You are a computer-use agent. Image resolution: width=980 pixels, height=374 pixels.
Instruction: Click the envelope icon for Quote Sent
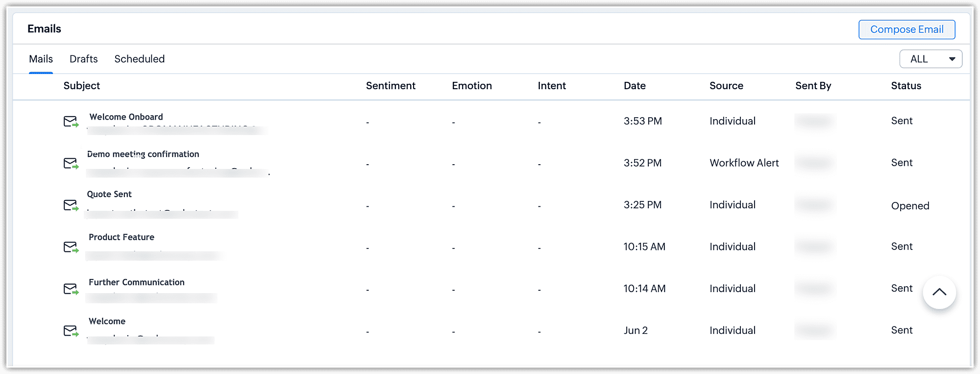click(x=71, y=205)
